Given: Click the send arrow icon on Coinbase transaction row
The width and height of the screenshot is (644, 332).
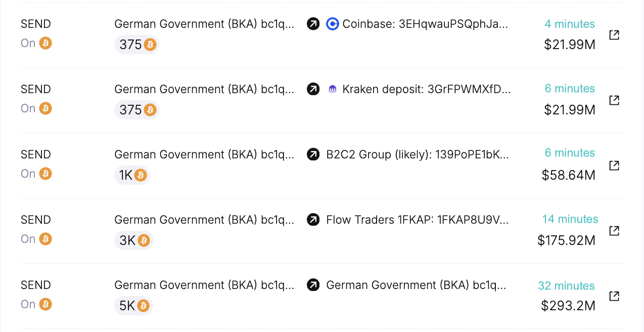Looking at the screenshot, I should (313, 24).
